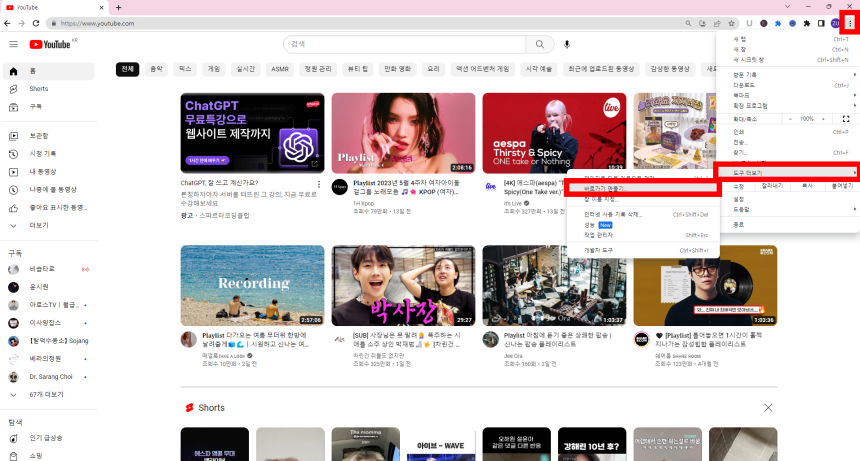Click the back navigation arrow

tap(7, 24)
